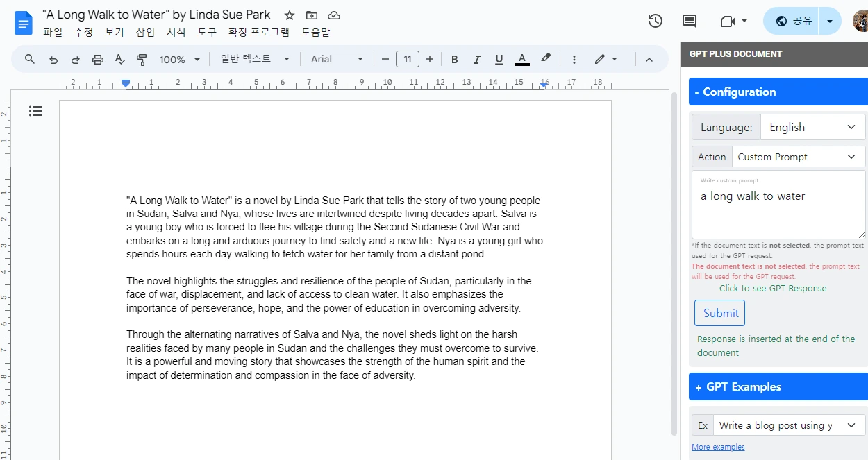Open the GPT example prompt dropdown
The width and height of the screenshot is (868, 460).
790,425
